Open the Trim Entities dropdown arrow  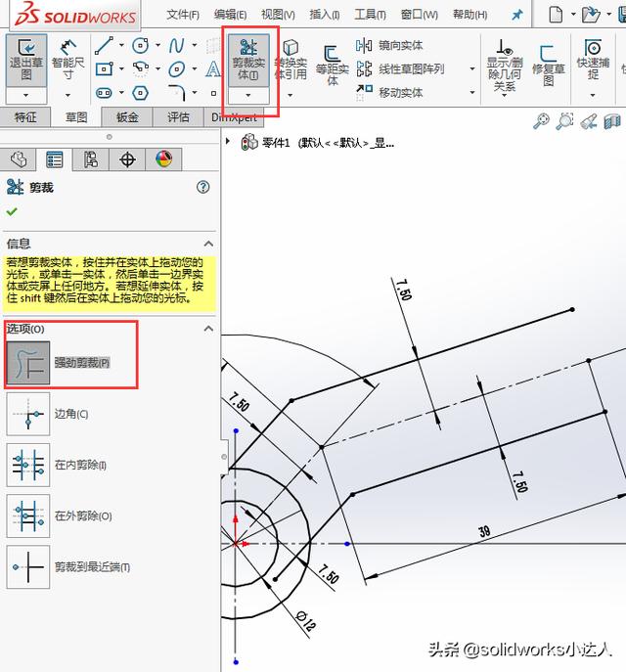tap(248, 95)
